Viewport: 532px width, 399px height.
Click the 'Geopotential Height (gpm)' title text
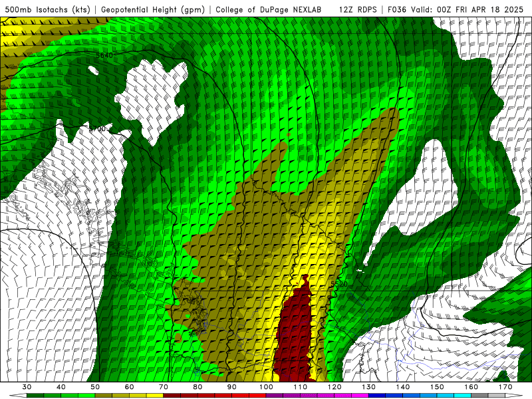[153, 10]
